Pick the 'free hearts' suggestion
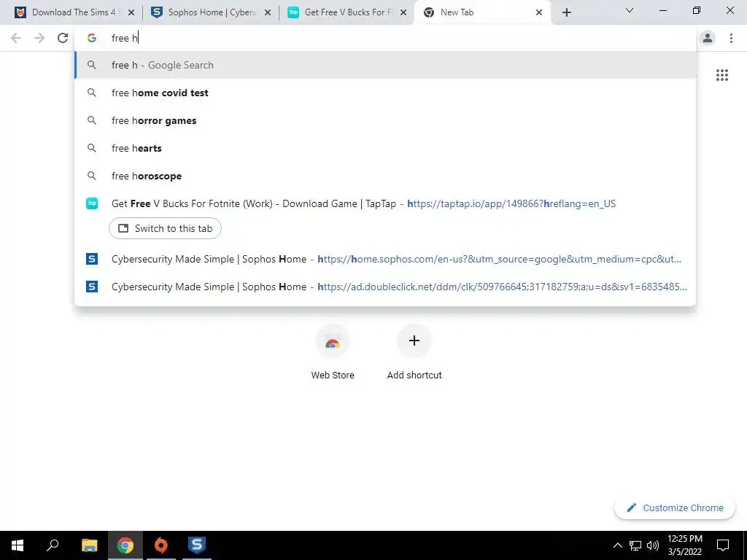The width and height of the screenshot is (747, 560). coord(385,148)
